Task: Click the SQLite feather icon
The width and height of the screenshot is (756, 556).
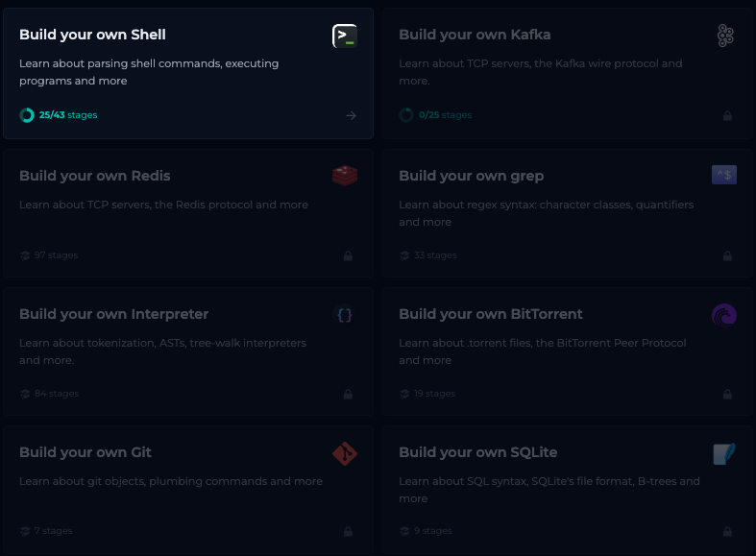Action: coord(724,453)
